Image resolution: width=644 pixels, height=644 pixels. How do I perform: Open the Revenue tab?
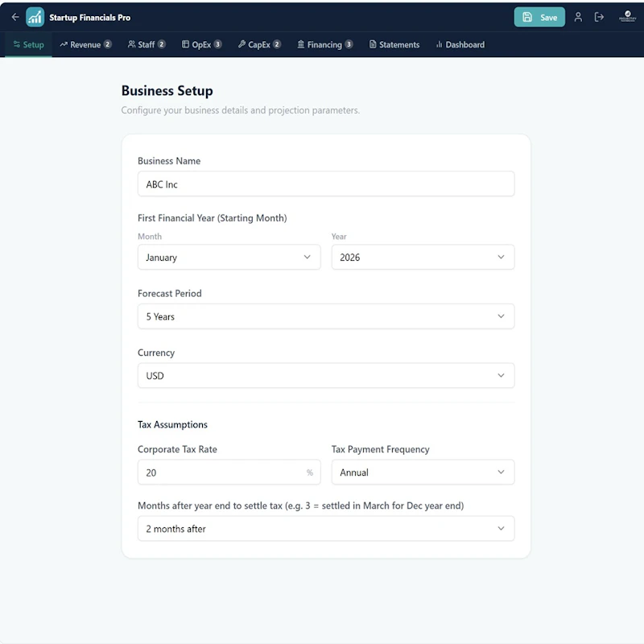[85, 44]
